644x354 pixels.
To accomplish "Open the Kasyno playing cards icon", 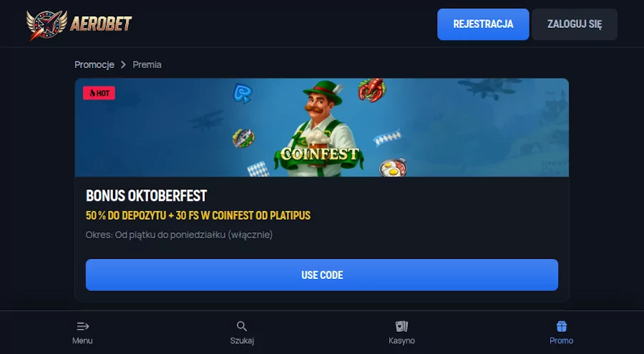I will tap(401, 327).
